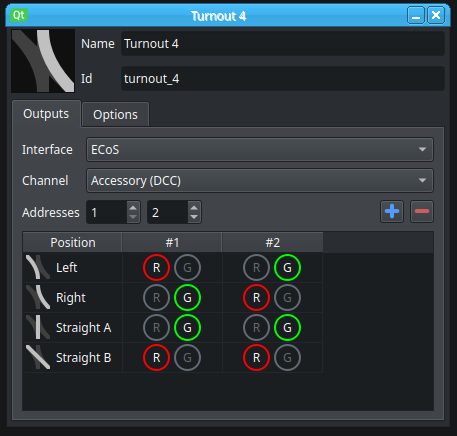This screenshot has width=457, height=436.
Task: Select the Straight A position icon
Action: [38, 327]
